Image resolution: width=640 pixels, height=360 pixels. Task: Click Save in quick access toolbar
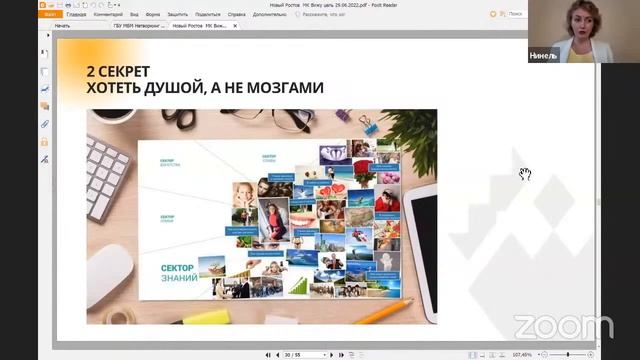tap(60, 5)
